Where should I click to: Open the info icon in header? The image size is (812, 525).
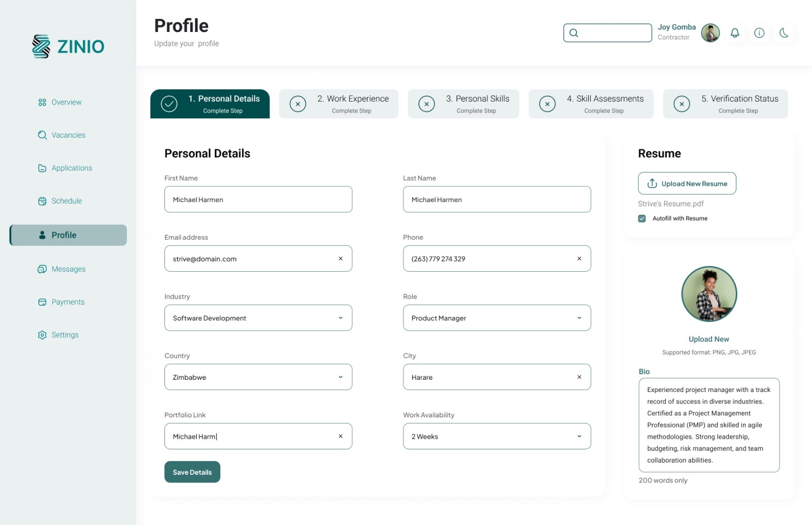pos(759,33)
